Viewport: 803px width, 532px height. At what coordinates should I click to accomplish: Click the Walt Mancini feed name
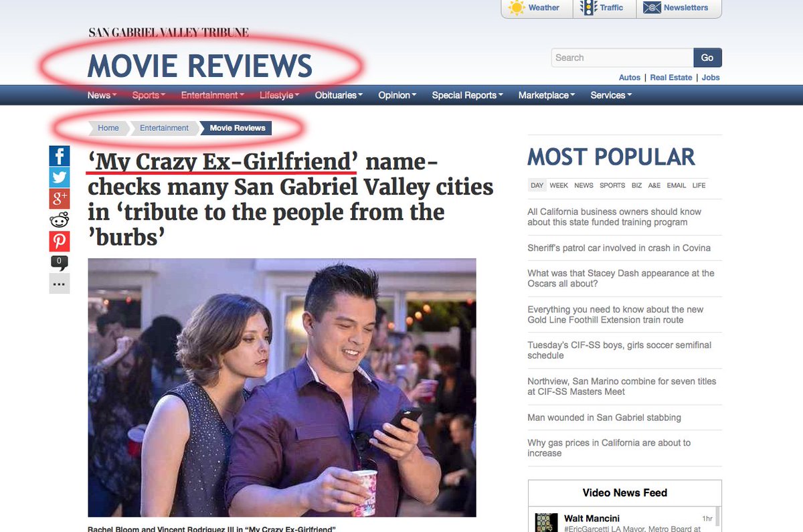[592, 519]
